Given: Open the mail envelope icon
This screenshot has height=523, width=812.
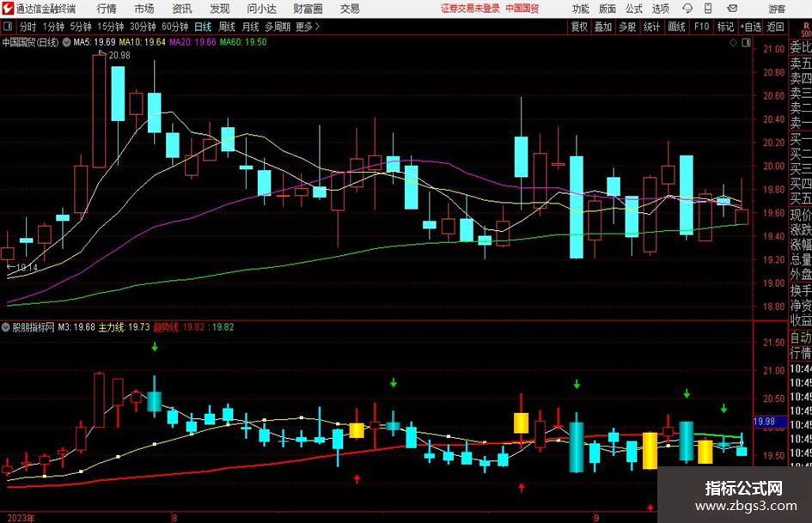Looking at the screenshot, I should pos(732,9).
